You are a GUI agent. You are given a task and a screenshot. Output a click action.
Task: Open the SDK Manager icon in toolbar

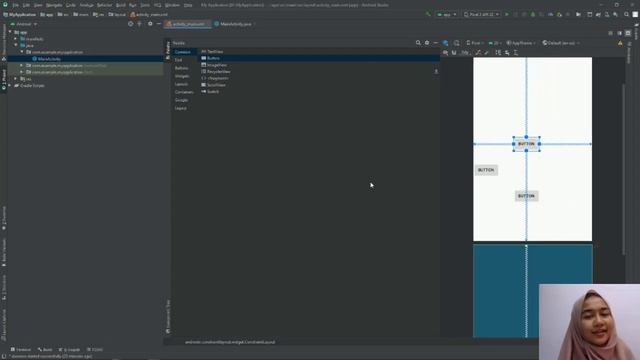click(x=615, y=14)
